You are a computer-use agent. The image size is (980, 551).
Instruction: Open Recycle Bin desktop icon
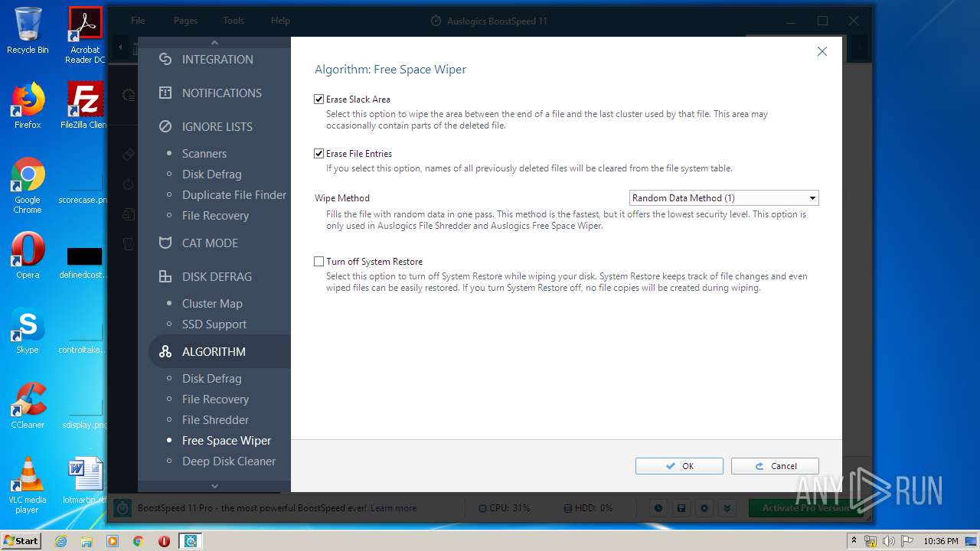point(28,31)
